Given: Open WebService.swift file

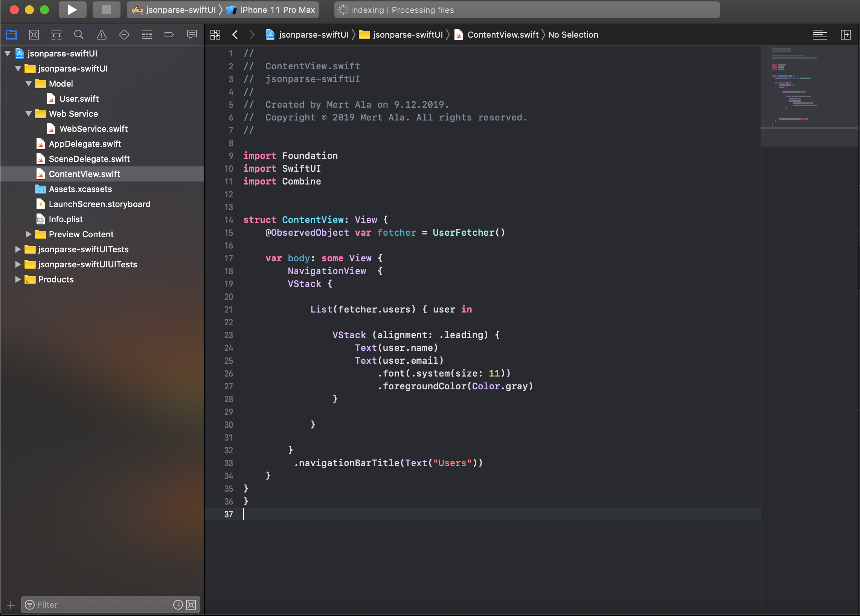Looking at the screenshot, I should [93, 129].
